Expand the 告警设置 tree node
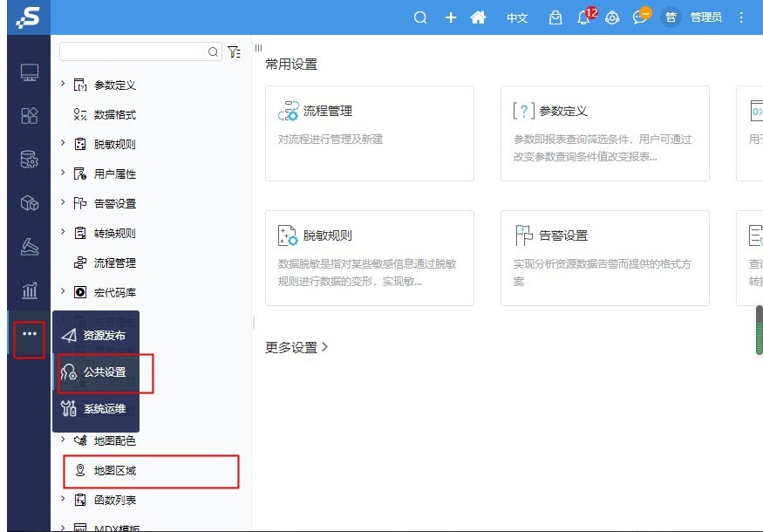Screen dimensions: 763x532 [x=63, y=202]
